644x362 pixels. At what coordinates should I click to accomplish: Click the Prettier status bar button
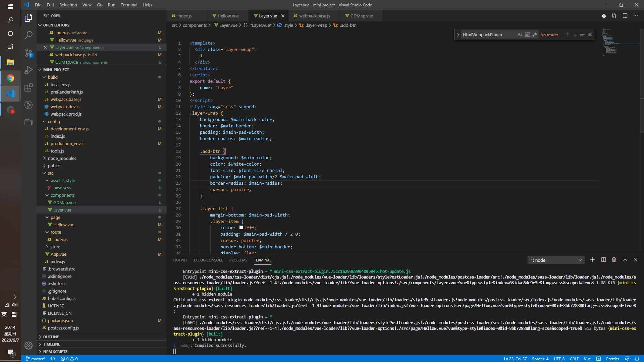point(612,359)
